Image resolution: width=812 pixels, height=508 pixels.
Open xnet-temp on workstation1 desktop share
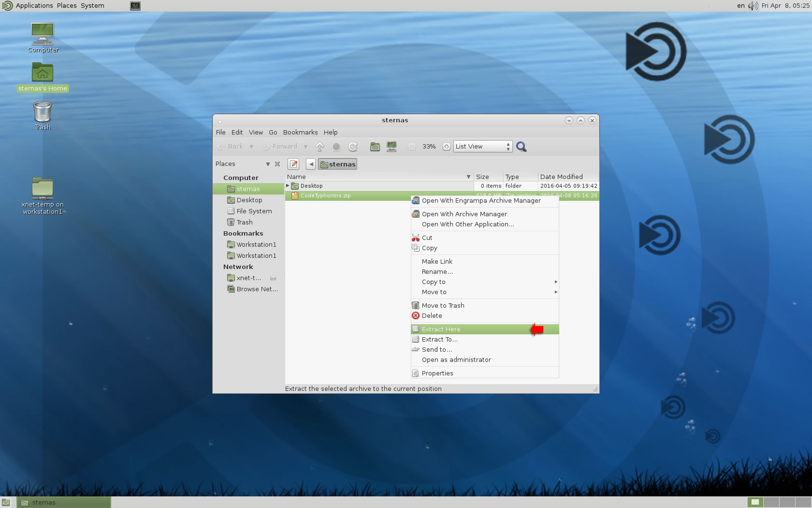[x=43, y=195]
